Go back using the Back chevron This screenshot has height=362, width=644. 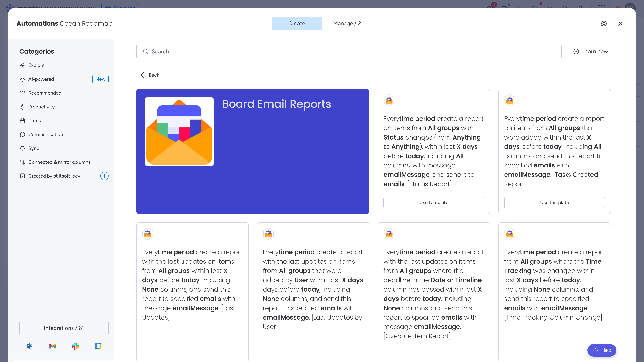coord(142,75)
